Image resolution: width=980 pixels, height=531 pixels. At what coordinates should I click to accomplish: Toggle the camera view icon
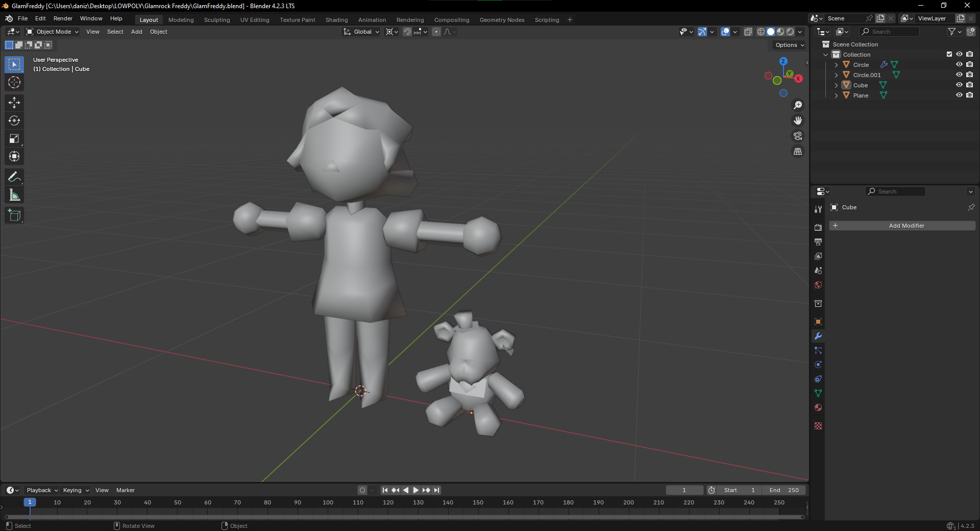[x=798, y=136]
